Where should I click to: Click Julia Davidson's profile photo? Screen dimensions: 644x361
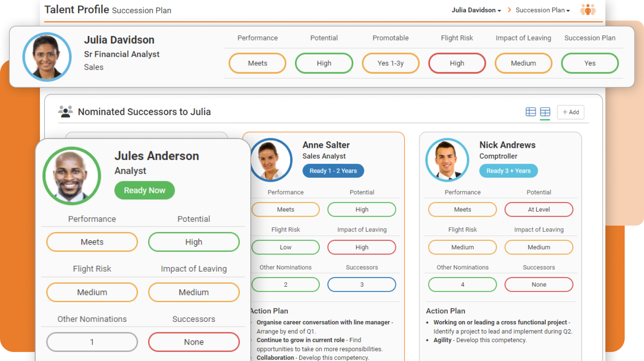pos(47,57)
